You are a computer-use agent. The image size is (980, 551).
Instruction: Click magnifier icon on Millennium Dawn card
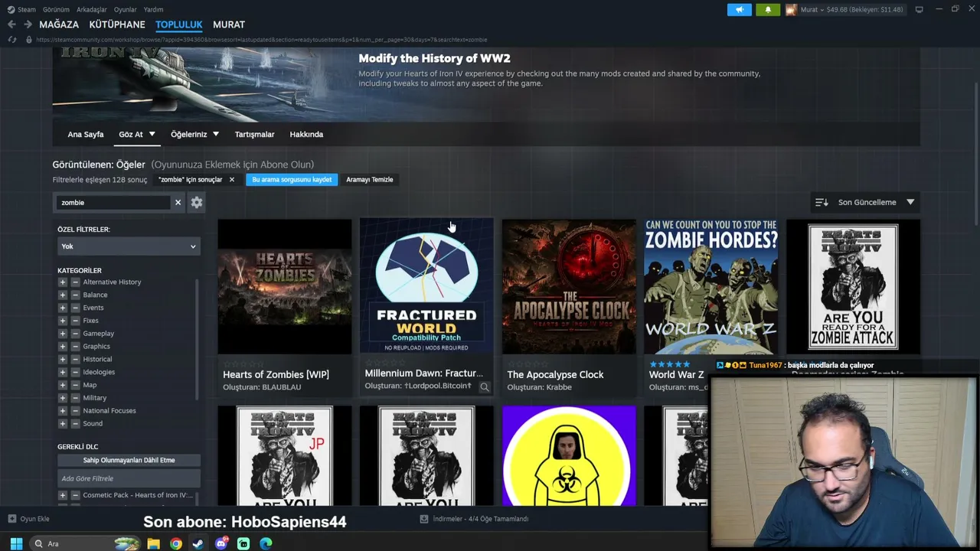pyautogui.click(x=485, y=387)
